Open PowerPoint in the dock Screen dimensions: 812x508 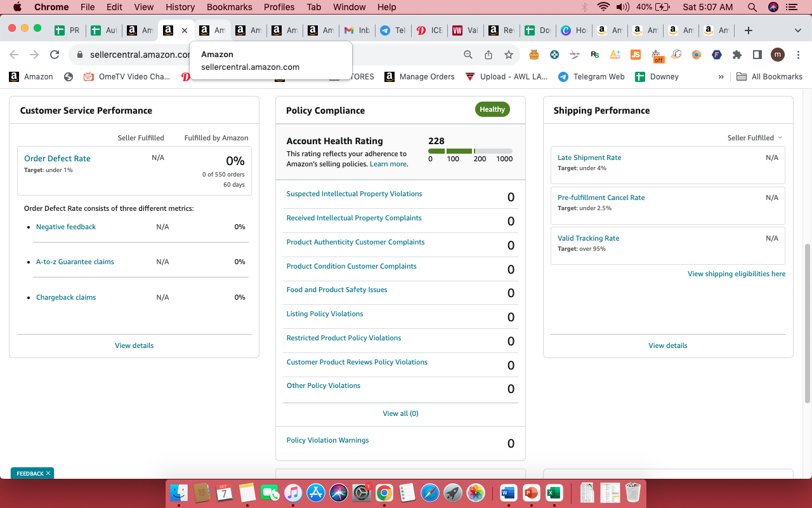(531, 493)
